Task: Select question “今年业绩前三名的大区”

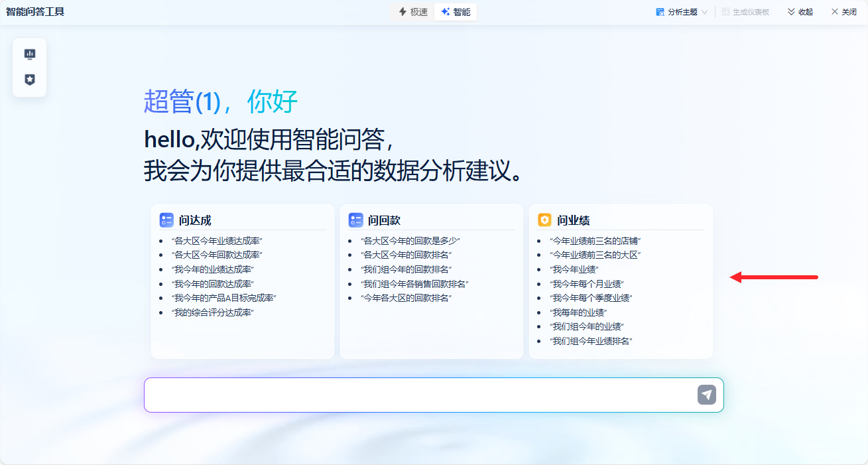Action: (x=595, y=255)
